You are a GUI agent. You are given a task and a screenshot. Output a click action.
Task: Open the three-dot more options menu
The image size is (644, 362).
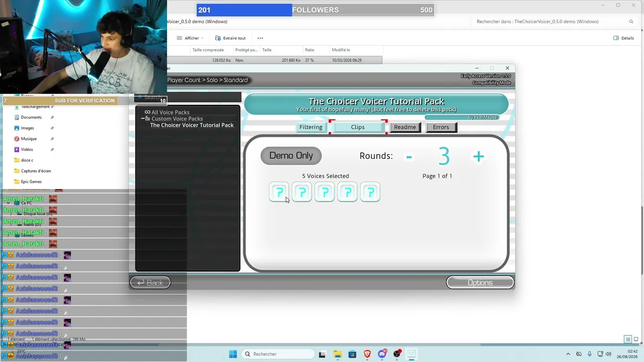coord(260,38)
